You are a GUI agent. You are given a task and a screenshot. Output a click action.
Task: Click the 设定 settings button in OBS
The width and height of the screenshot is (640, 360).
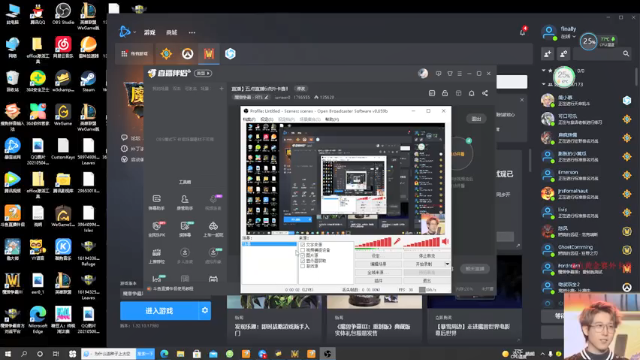378,256
